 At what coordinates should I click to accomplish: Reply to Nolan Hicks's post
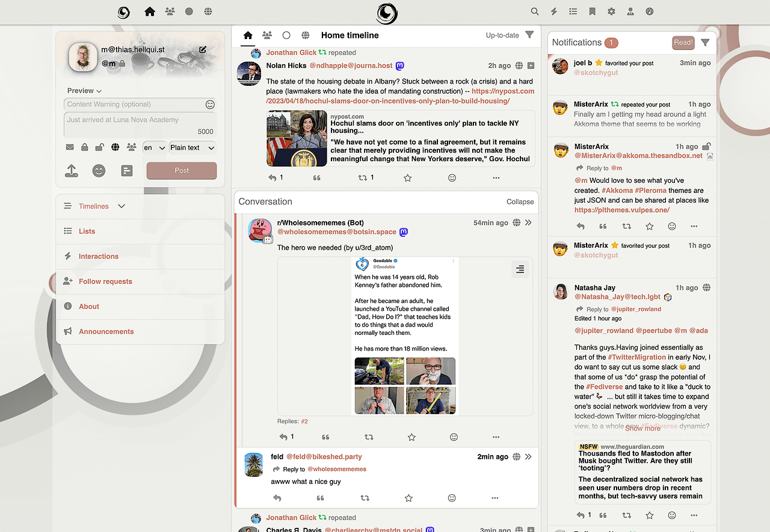click(x=273, y=178)
